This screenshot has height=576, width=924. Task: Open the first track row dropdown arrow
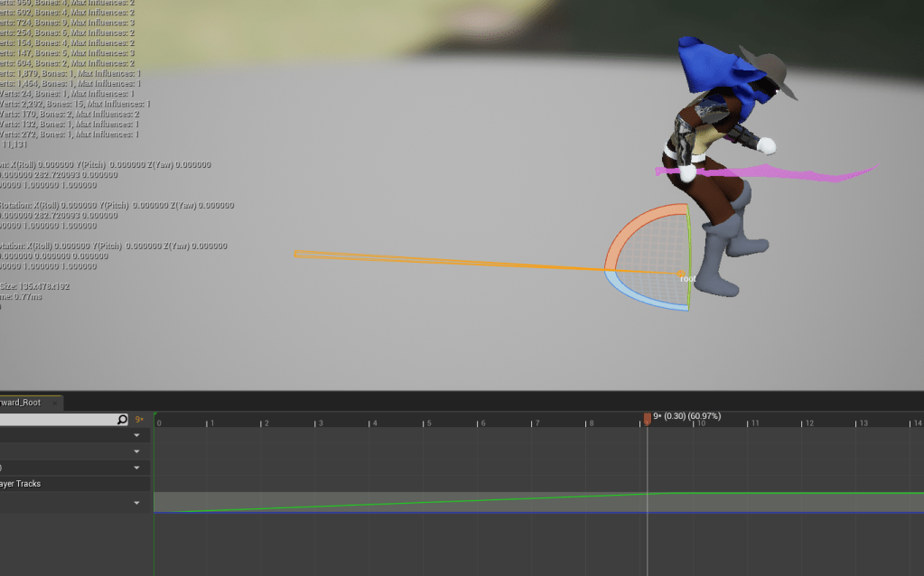point(137,435)
